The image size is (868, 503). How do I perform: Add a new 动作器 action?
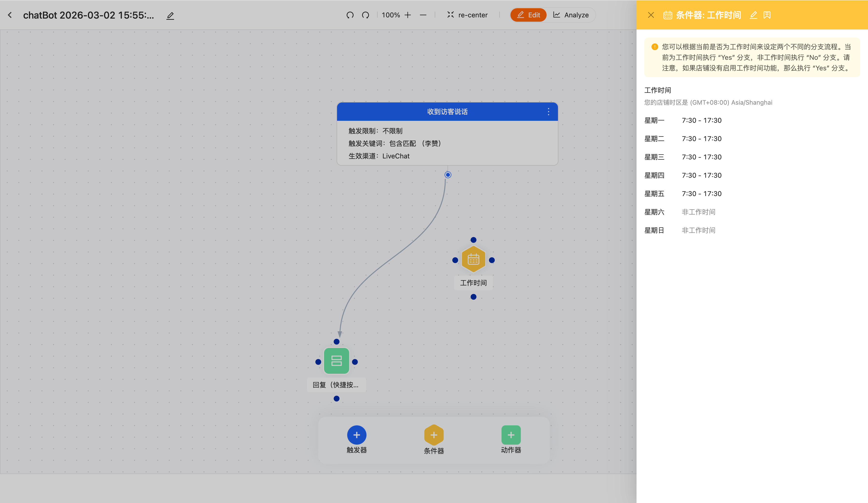tap(511, 435)
